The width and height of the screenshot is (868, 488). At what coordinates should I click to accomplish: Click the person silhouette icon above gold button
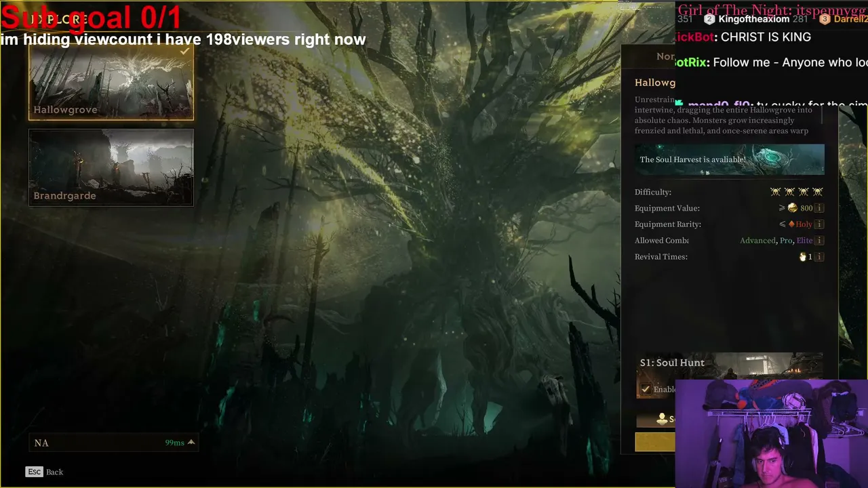coord(662,420)
